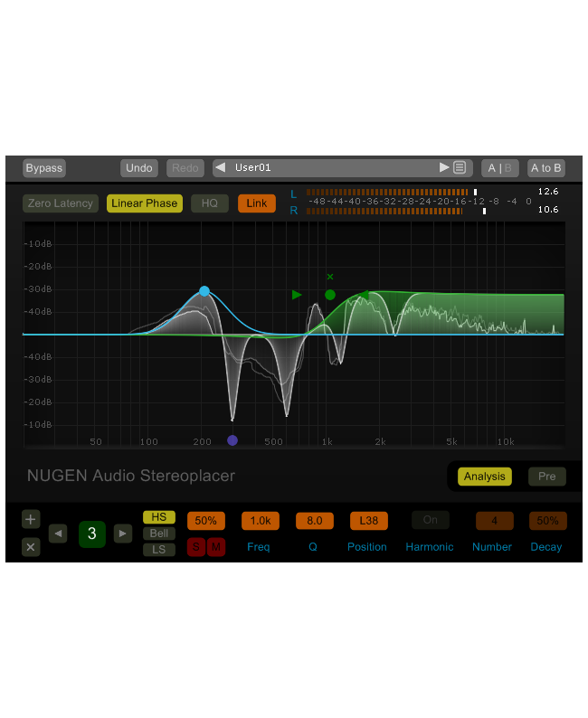Click the green right-pointing triangle handle
The width and height of the screenshot is (588, 718).
(x=297, y=295)
